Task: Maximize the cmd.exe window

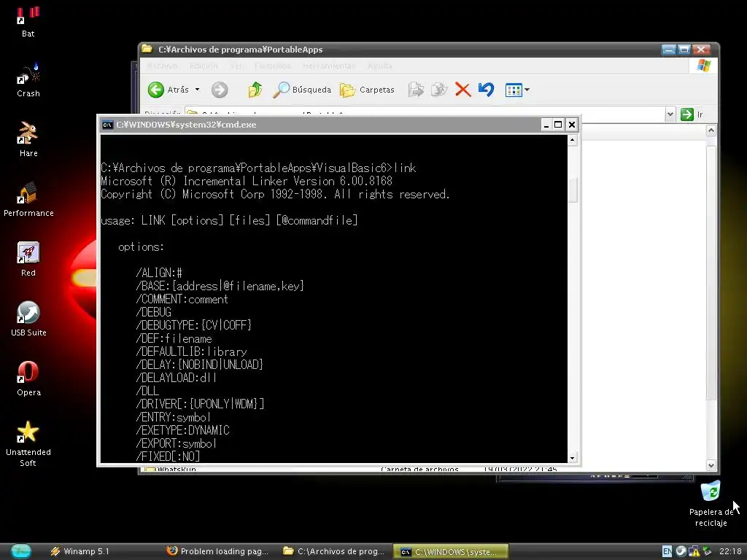Action: click(x=558, y=125)
